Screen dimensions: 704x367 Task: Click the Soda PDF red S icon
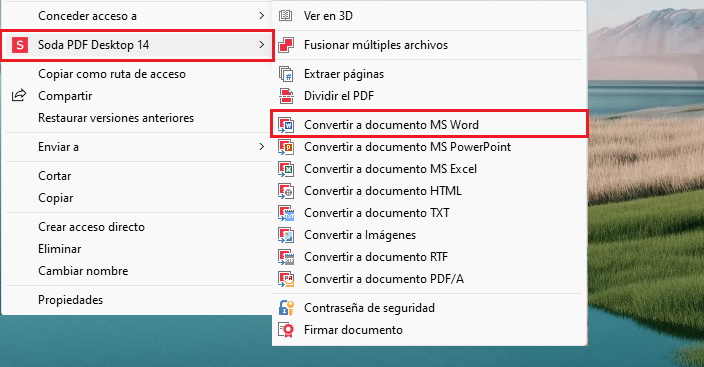(20, 45)
